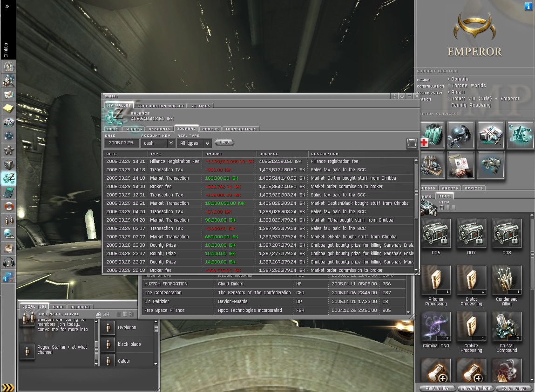Switch items to compact list view
Viewport: 535px width, 392px height.
click(x=454, y=208)
